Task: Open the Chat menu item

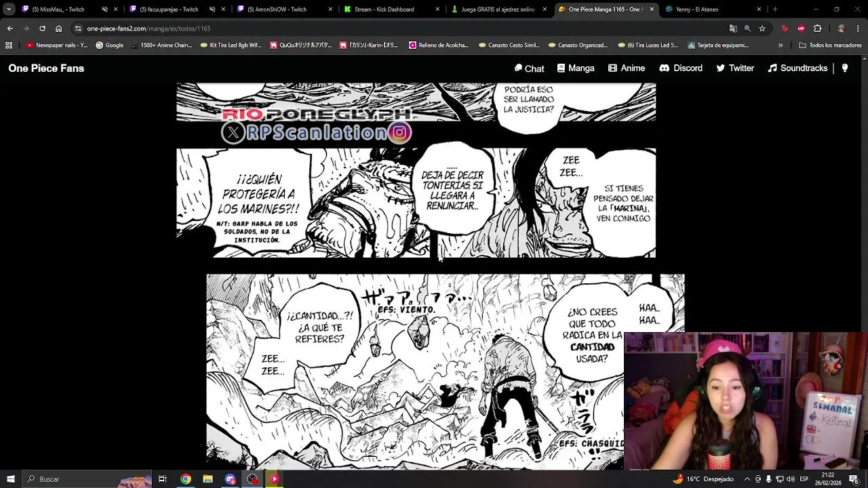Action: tap(529, 68)
